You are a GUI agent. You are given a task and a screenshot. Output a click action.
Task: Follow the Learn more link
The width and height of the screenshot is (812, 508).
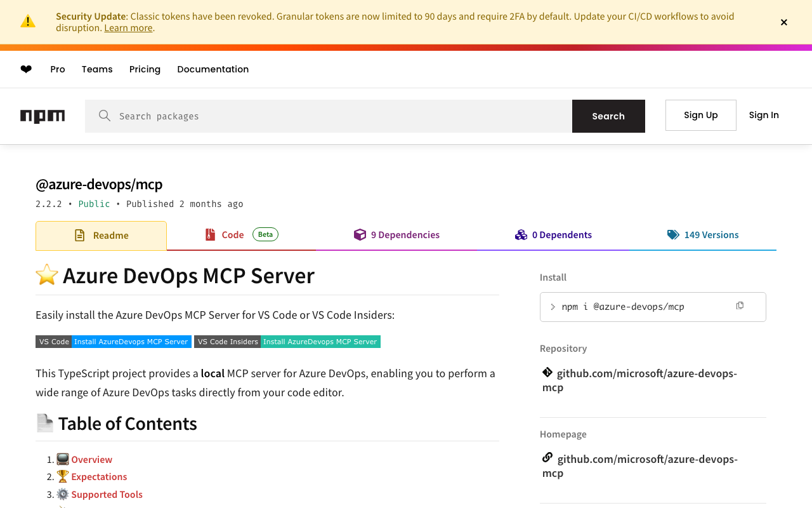pyautogui.click(x=128, y=28)
